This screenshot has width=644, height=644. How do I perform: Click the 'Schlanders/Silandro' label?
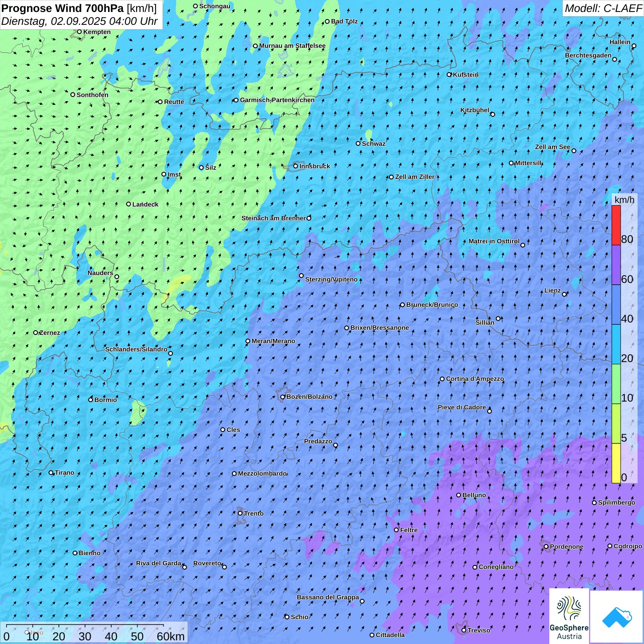click(x=136, y=349)
